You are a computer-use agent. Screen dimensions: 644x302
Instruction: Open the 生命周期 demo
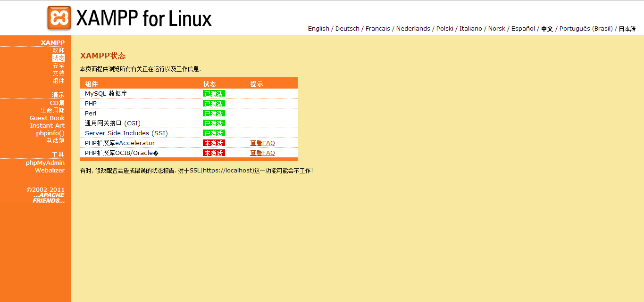click(x=52, y=110)
